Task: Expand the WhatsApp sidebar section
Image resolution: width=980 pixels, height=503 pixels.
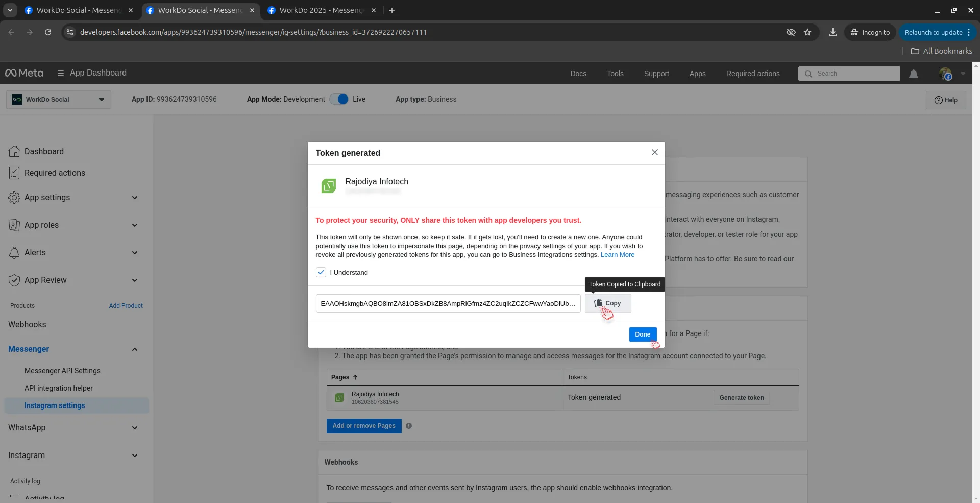Action: pos(135,428)
